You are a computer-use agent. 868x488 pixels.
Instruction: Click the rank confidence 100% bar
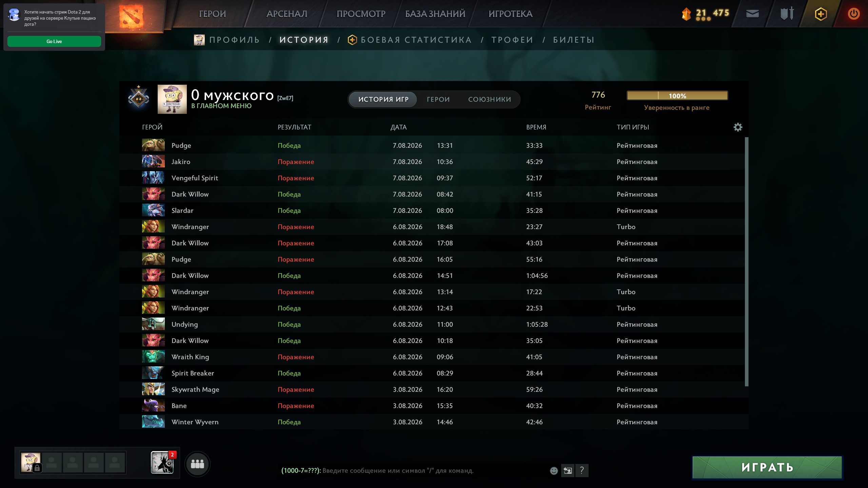(677, 96)
